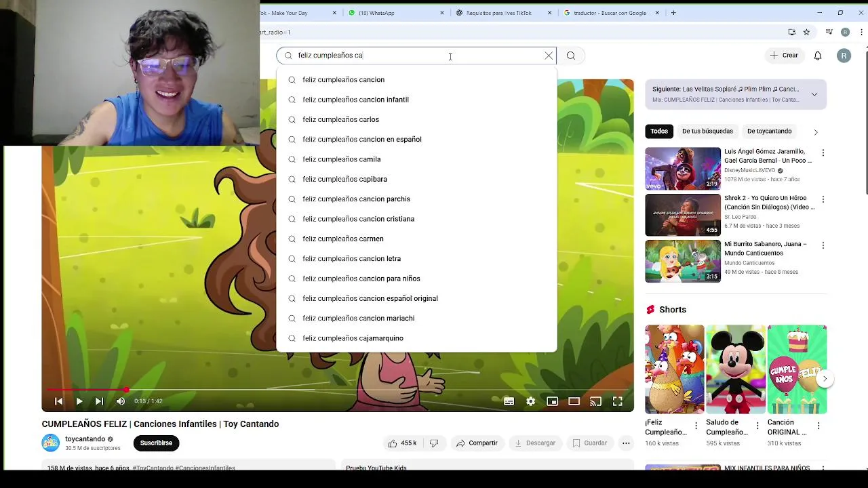The image size is (868, 488).
Task: Open options for Shrek 2 video
Action: (823, 199)
